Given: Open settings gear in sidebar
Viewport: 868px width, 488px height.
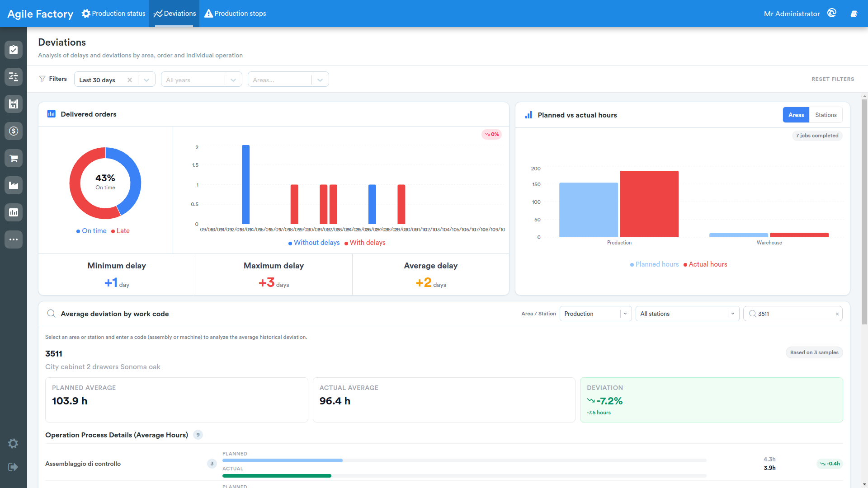Looking at the screenshot, I should pos(13,443).
